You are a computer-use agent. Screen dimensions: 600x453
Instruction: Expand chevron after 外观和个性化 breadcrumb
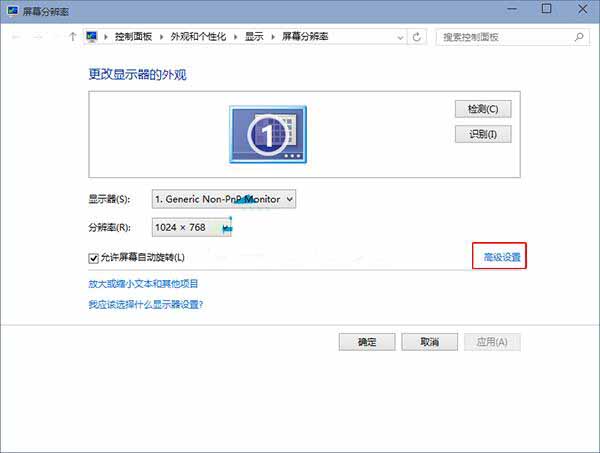click(235, 37)
